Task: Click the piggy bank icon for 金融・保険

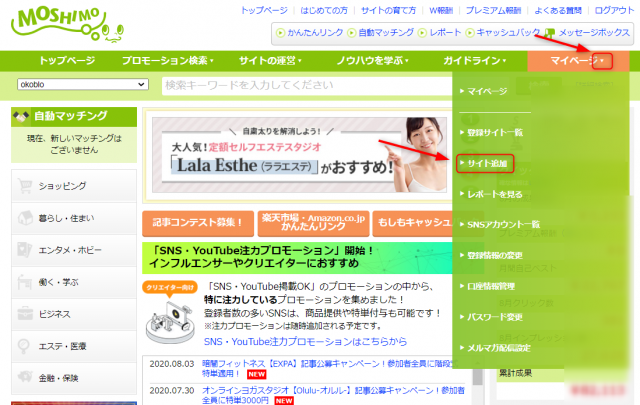Action: [x=25, y=378]
